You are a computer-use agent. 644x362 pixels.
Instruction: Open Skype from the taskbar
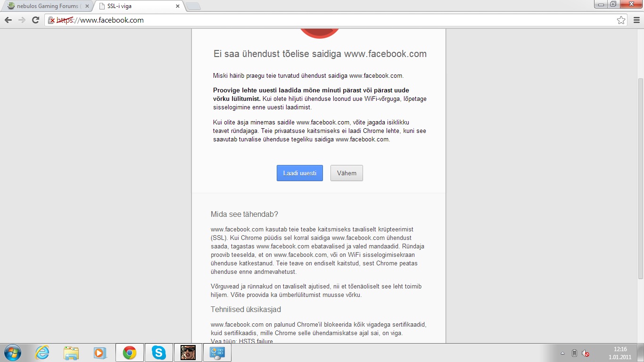pos(159,353)
